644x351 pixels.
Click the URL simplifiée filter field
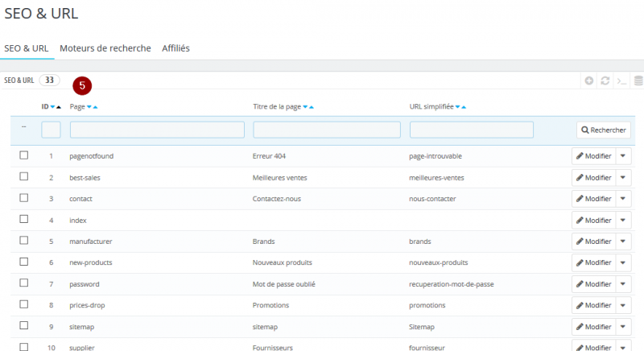pyautogui.click(x=472, y=130)
